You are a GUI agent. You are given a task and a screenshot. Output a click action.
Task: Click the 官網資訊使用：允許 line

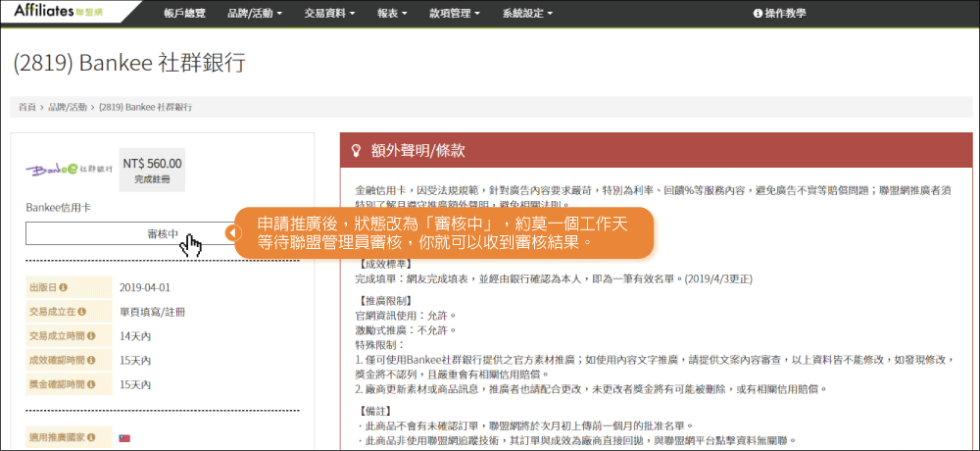(x=406, y=315)
